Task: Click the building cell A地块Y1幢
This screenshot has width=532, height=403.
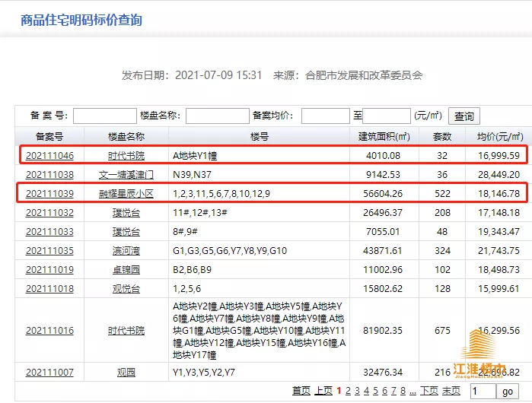Action: click(195, 156)
